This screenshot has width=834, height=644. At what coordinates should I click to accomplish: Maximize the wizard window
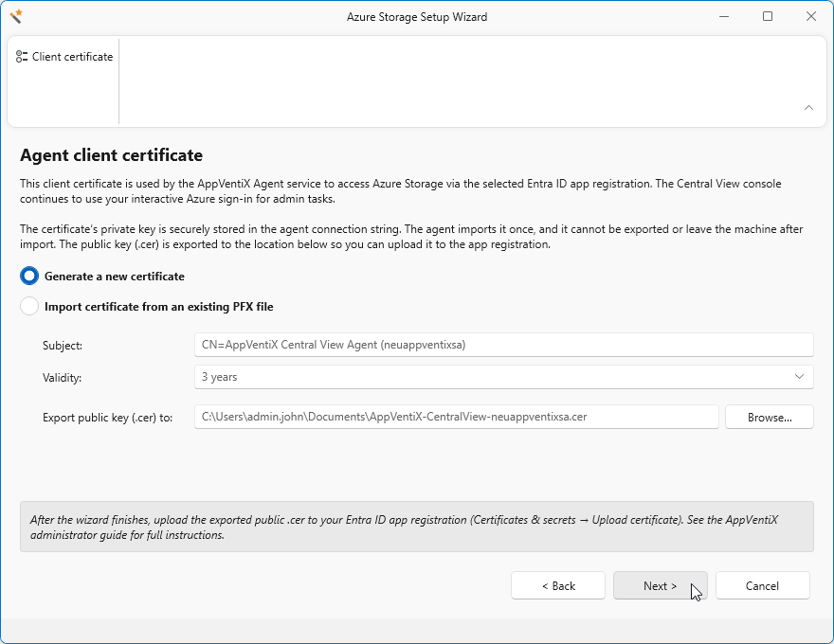(x=768, y=16)
